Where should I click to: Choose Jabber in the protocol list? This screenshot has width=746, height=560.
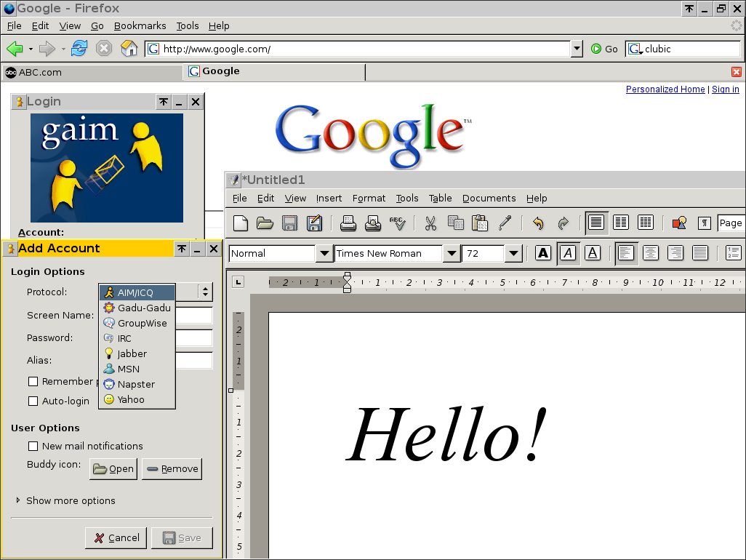[x=137, y=353]
